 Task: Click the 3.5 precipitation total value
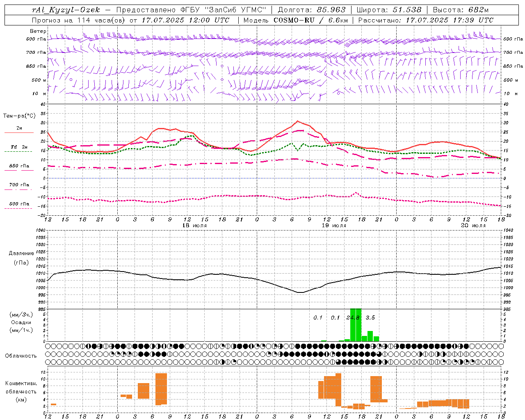pos(370,317)
